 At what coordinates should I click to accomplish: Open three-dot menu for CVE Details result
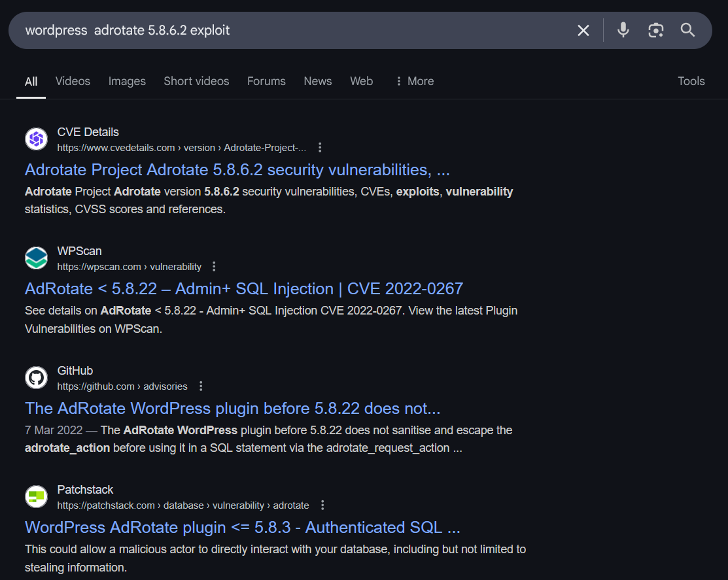coord(320,148)
